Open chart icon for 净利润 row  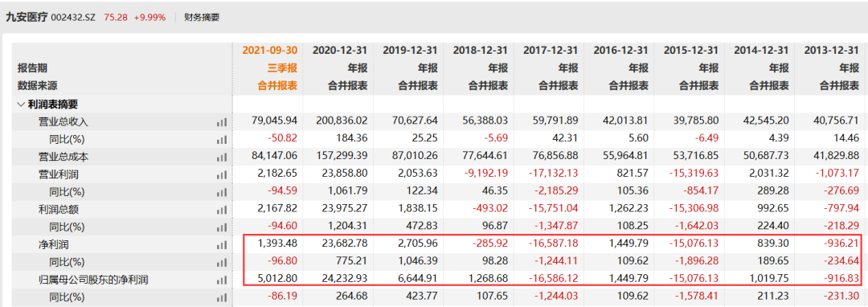coord(222,244)
